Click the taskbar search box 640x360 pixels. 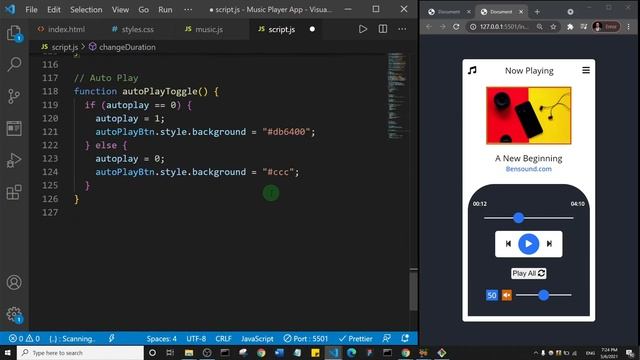[80, 353]
